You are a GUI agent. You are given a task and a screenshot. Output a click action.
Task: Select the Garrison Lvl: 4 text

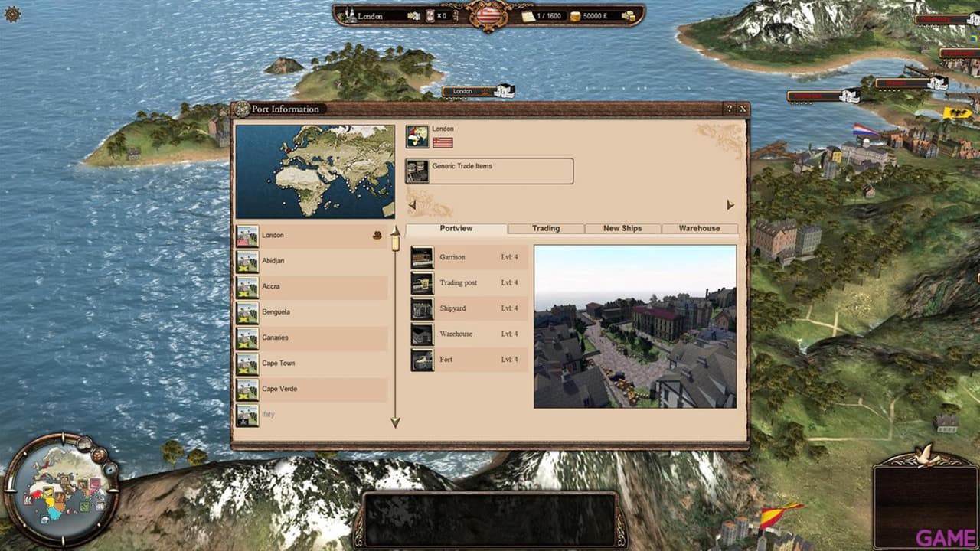(x=509, y=257)
